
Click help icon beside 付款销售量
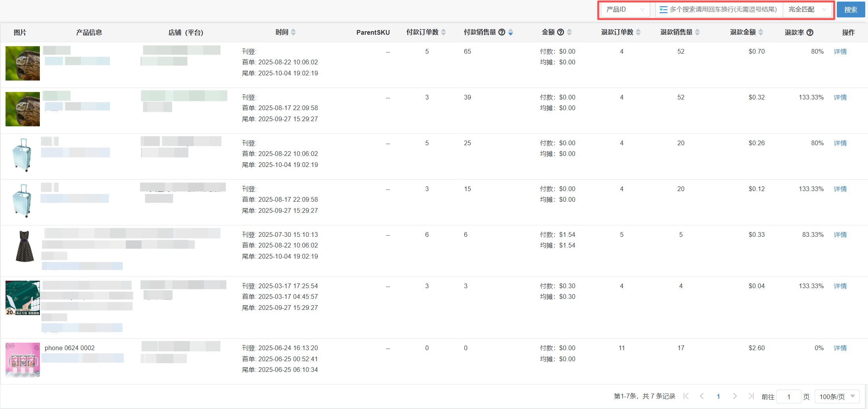pos(502,32)
